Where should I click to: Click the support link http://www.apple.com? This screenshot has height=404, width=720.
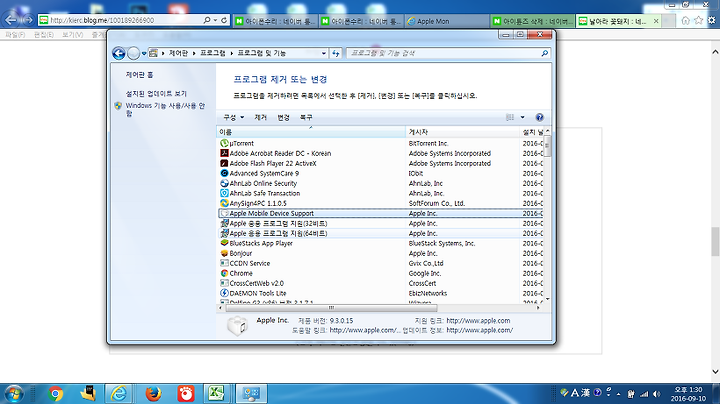click(478, 320)
